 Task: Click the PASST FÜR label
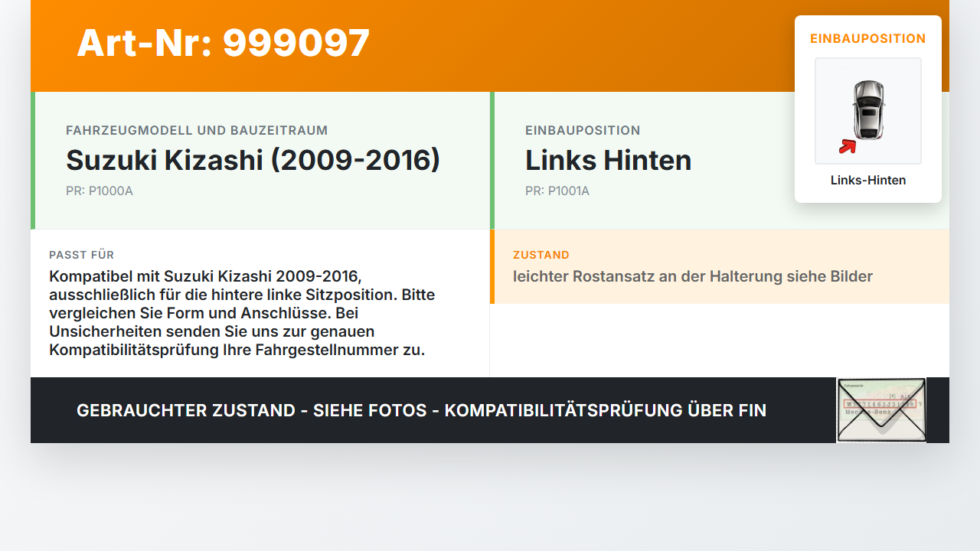pyautogui.click(x=81, y=255)
